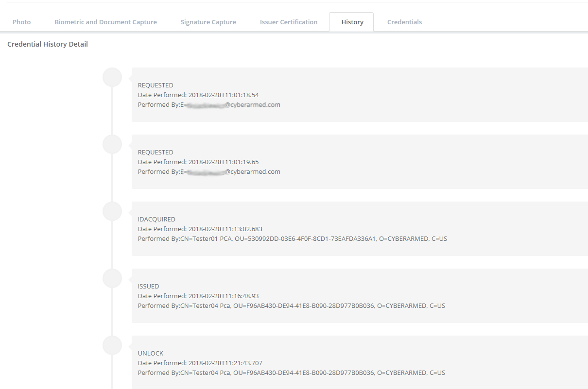588x389 pixels.
Task: Switch to Biometric and Document Capture tab
Action: pos(105,22)
